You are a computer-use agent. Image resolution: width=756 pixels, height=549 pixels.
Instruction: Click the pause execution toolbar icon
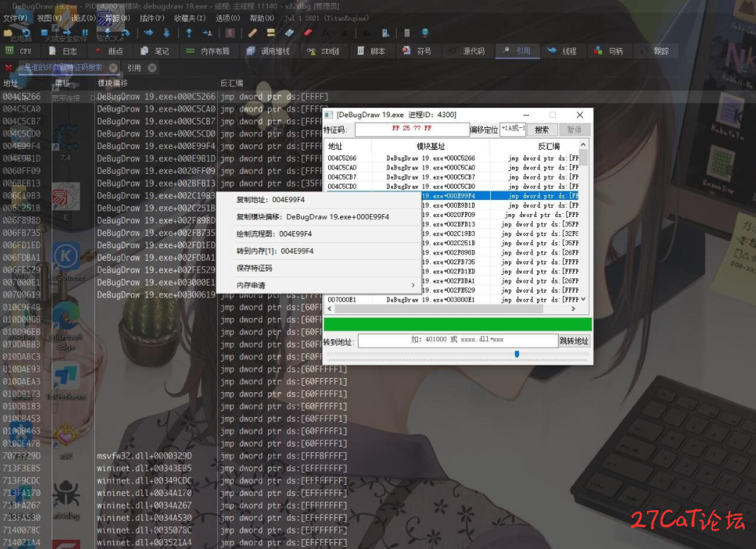(85, 33)
